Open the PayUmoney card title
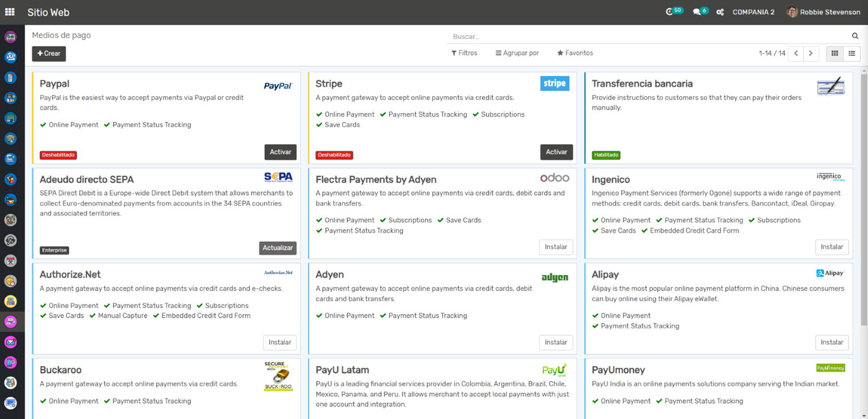 [618, 370]
